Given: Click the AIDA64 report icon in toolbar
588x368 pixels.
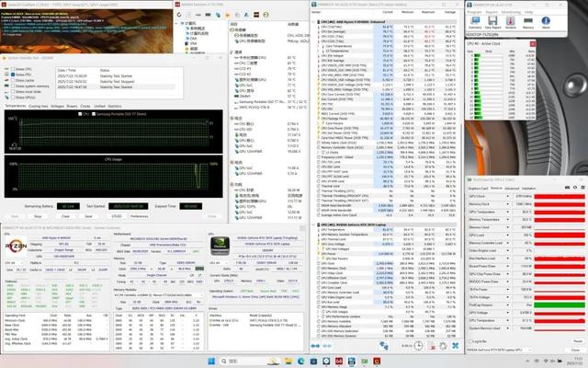Looking at the screenshot, I should coord(188,15).
